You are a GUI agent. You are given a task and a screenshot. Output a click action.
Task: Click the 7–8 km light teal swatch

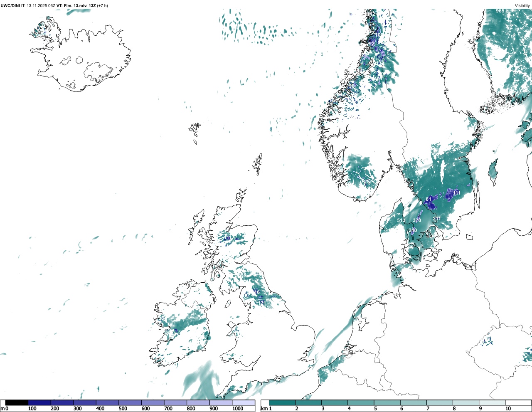[440, 403]
